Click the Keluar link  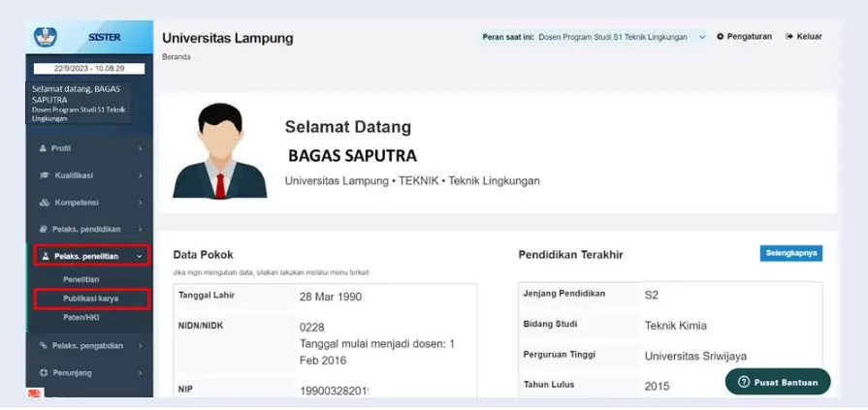point(804,37)
